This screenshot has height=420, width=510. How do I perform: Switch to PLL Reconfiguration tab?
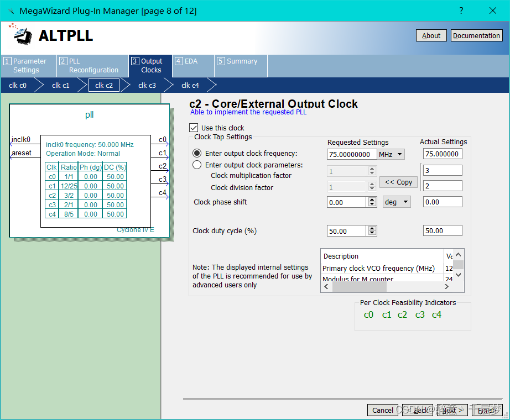[x=93, y=65]
